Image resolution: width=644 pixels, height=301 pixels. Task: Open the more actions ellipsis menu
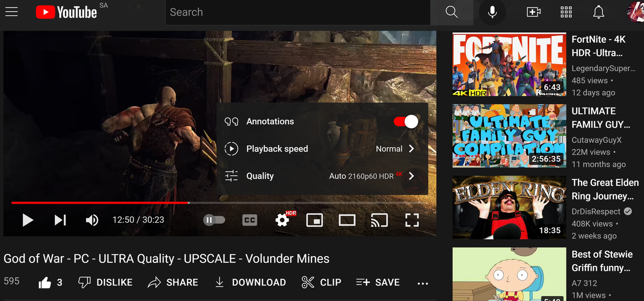tap(423, 283)
